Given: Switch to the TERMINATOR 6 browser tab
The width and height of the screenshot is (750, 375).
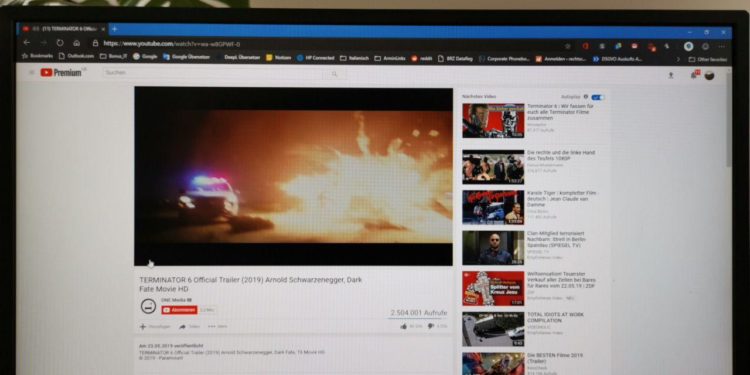Looking at the screenshot, I should pyautogui.click(x=64, y=29).
